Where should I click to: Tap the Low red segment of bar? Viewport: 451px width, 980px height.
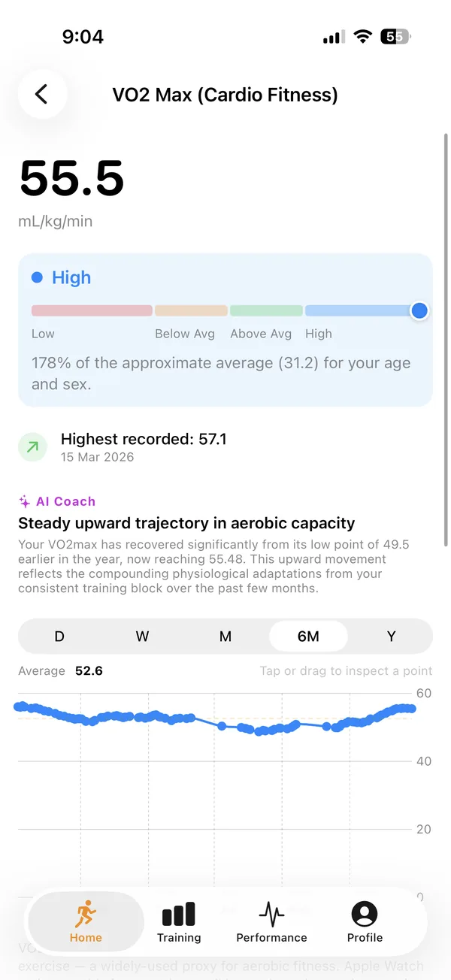click(92, 310)
